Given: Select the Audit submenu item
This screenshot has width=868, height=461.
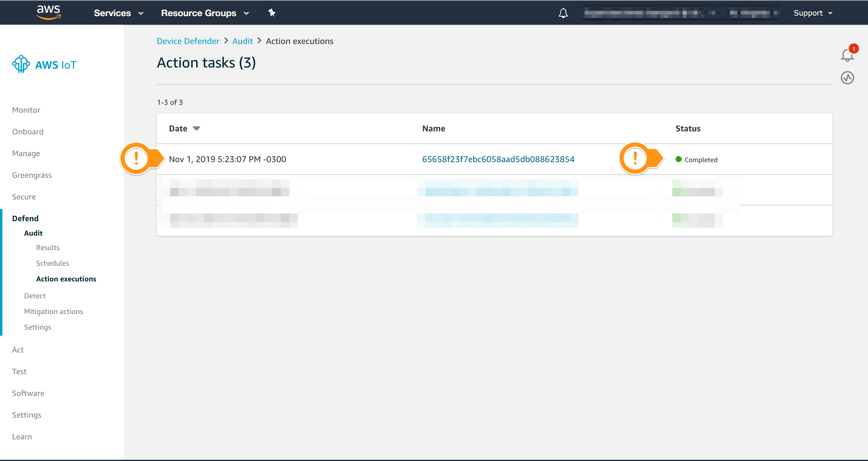Looking at the screenshot, I should tap(33, 233).
